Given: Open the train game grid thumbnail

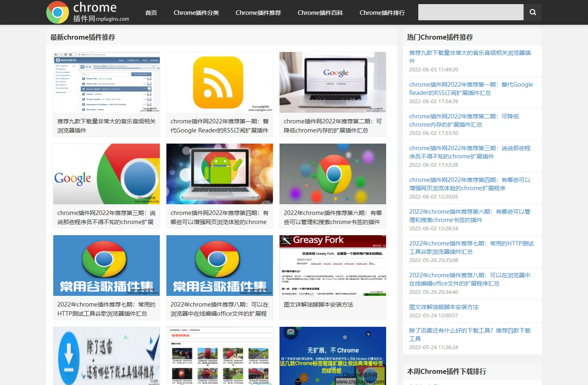Looking at the screenshot, I should pos(220,356).
